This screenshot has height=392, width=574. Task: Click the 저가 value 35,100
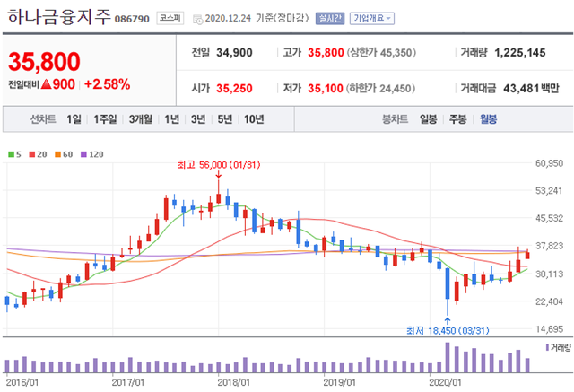[326, 88]
